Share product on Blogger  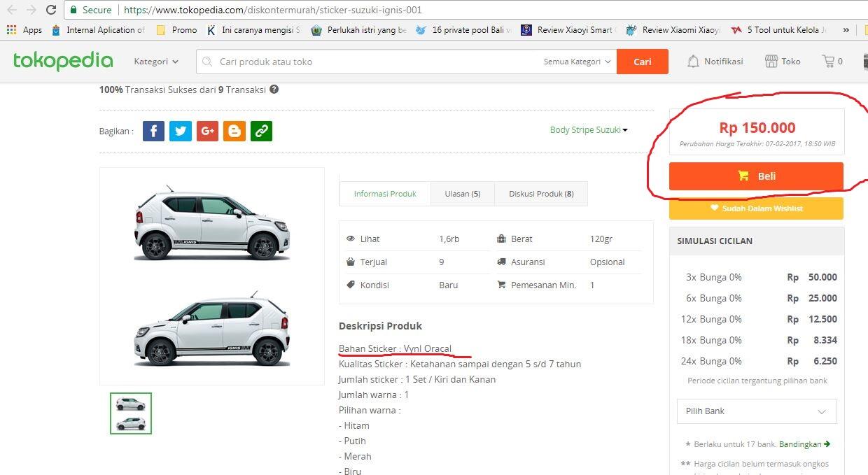[234, 131]
